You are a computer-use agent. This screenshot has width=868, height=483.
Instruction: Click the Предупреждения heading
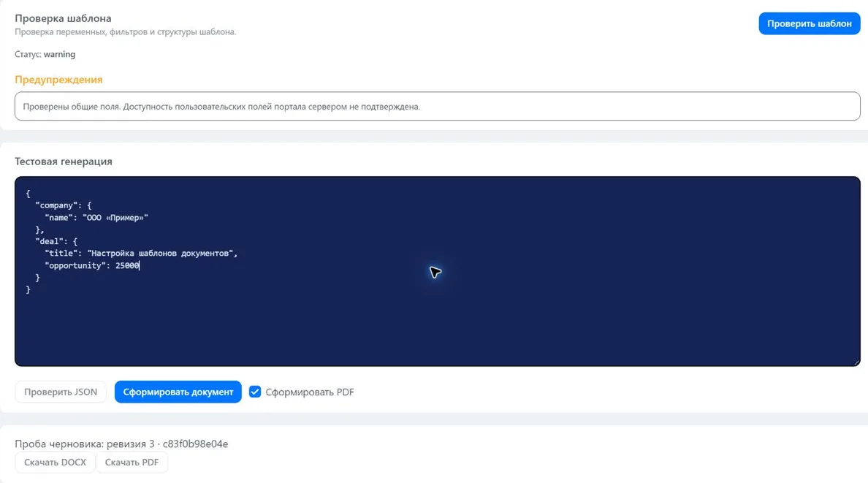[x=58, y=79]
